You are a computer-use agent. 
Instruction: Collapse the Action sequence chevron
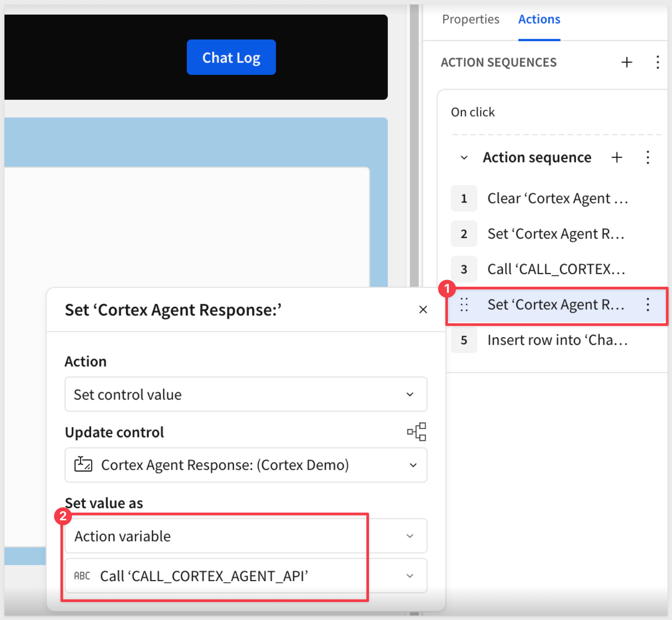click(x=464, y=158)
